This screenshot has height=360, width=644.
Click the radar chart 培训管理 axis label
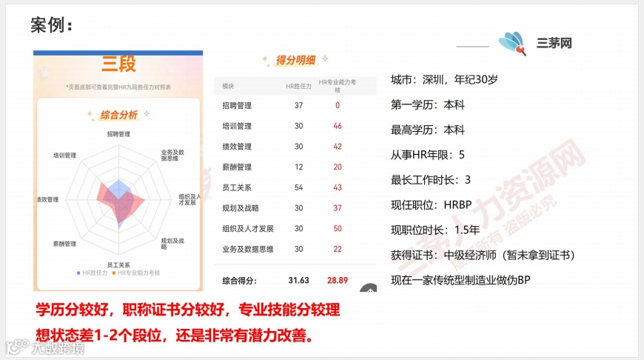click(64, 156)
